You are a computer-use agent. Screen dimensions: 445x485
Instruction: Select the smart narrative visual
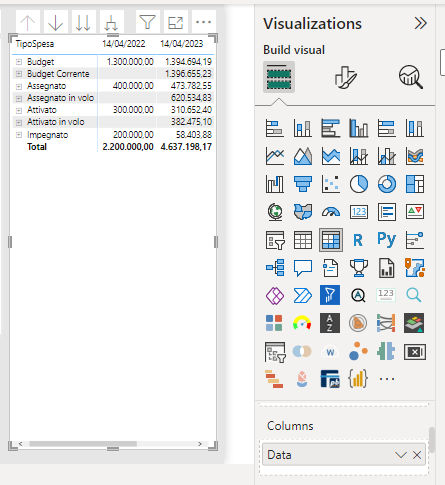[331, 267]
